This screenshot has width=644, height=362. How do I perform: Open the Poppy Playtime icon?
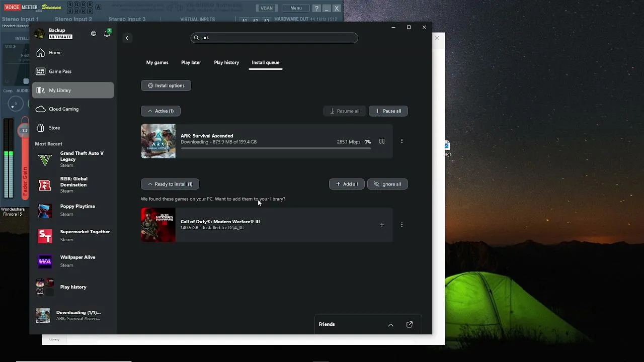click(x=45, y=211)
